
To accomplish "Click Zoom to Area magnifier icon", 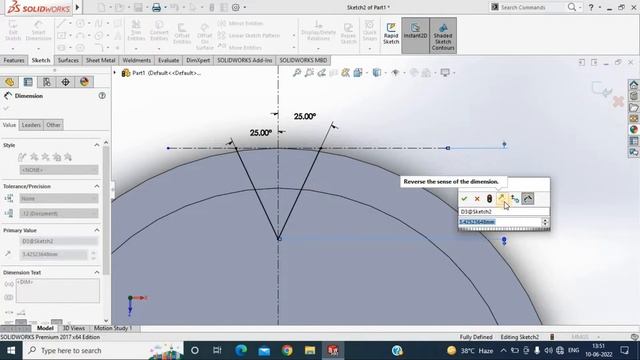I will (x=309, y=73).
